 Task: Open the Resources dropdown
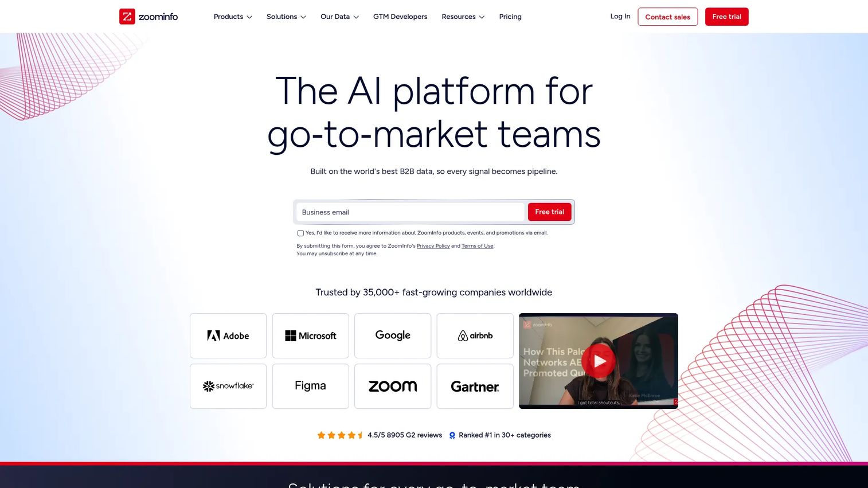(463, 17)
